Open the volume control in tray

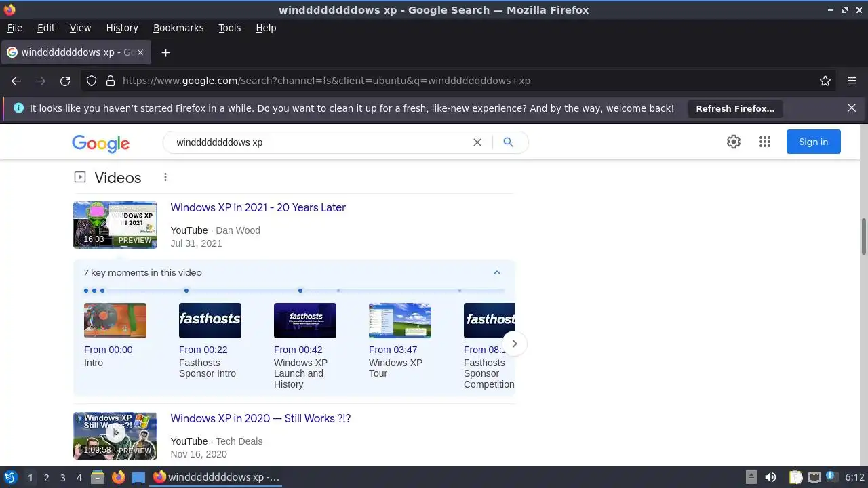pos(770,477)
